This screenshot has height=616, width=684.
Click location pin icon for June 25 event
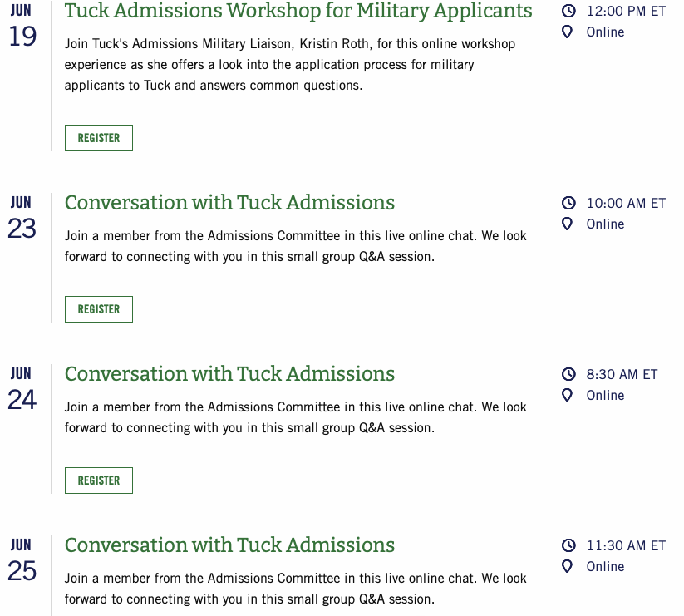pos(567,566)
